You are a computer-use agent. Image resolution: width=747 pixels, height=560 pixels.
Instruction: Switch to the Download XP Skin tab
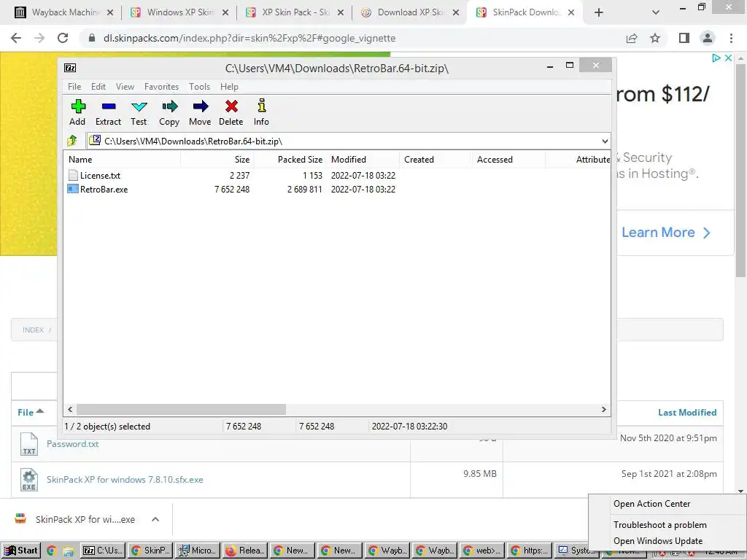[410, 12]
